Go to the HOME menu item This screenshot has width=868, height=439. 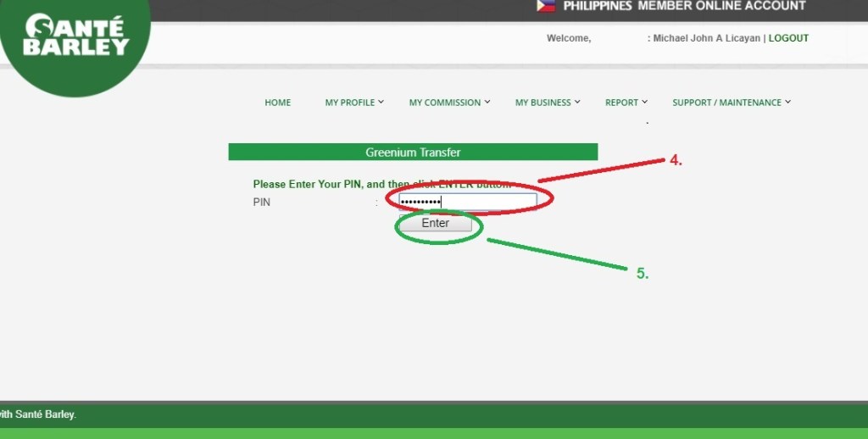[x=277, y=103]
